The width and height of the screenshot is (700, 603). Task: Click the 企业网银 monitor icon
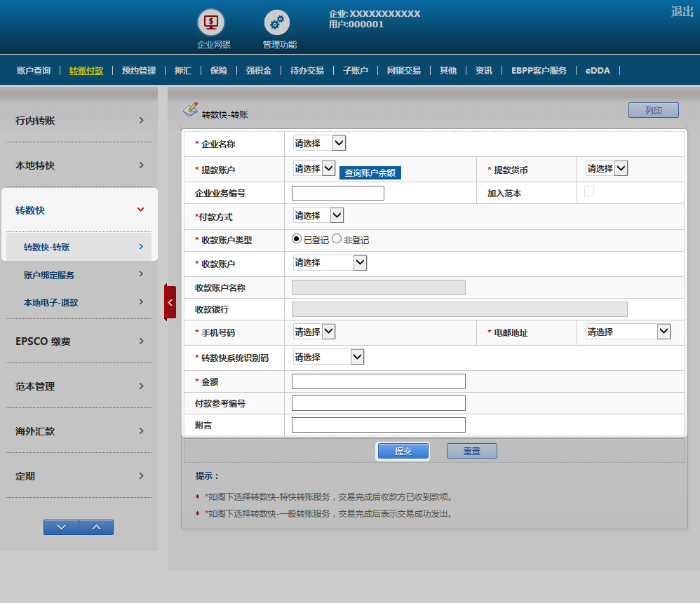(x=210, y=22)
